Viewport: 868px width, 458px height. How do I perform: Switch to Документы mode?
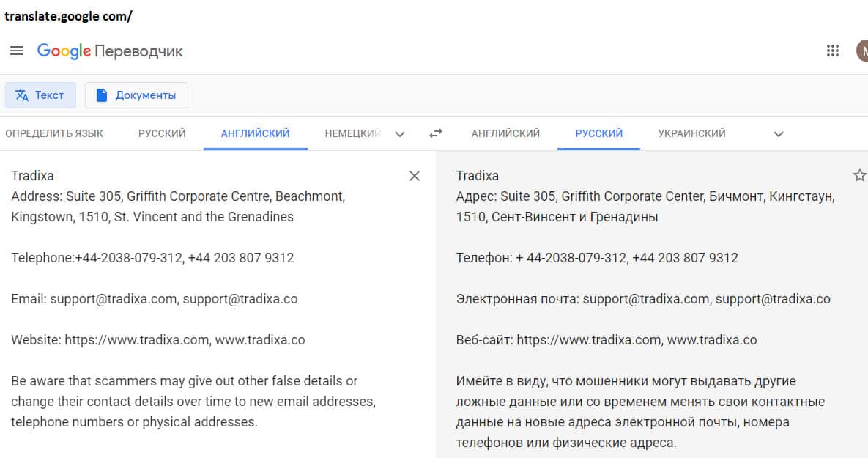point(136,95)
